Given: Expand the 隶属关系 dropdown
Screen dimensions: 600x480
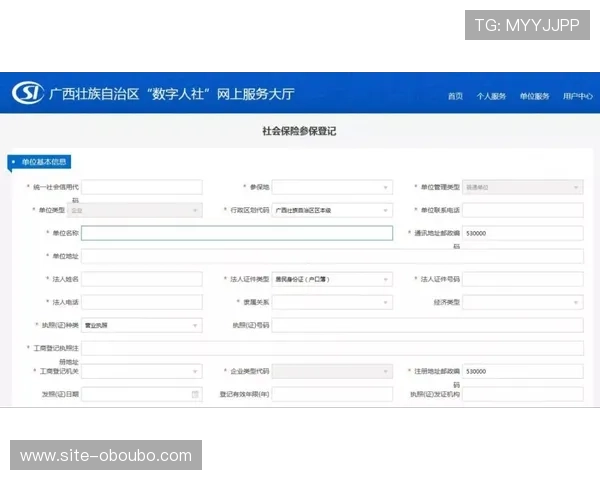Looking at the screenshot, I should 332,302.
